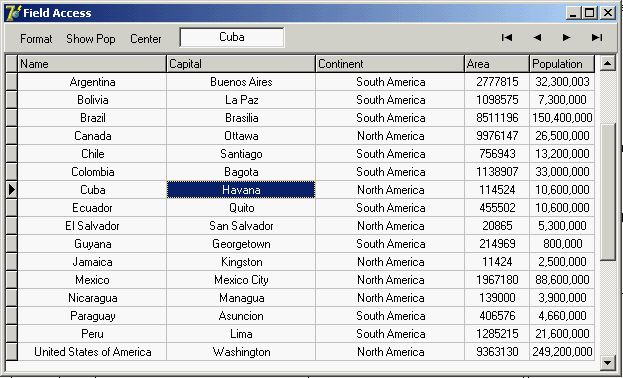Click the Capital column header
The height and width of the screenshot is (378, 623).
point(241,64)
